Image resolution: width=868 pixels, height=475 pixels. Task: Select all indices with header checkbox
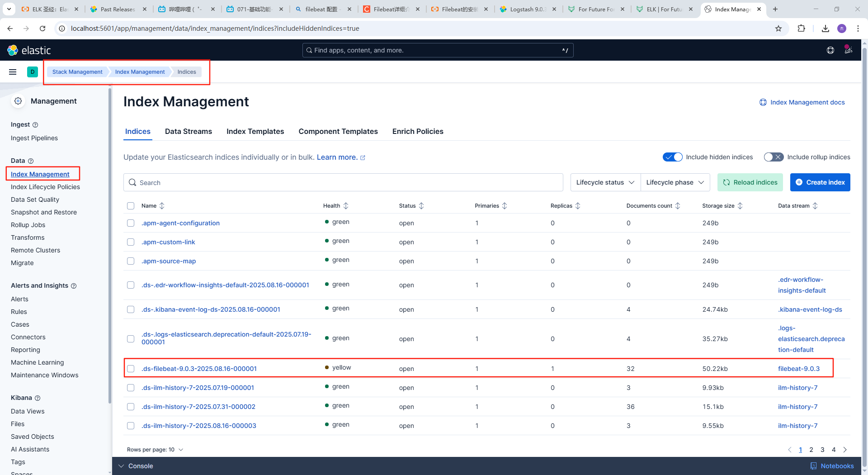coord(131,206)
